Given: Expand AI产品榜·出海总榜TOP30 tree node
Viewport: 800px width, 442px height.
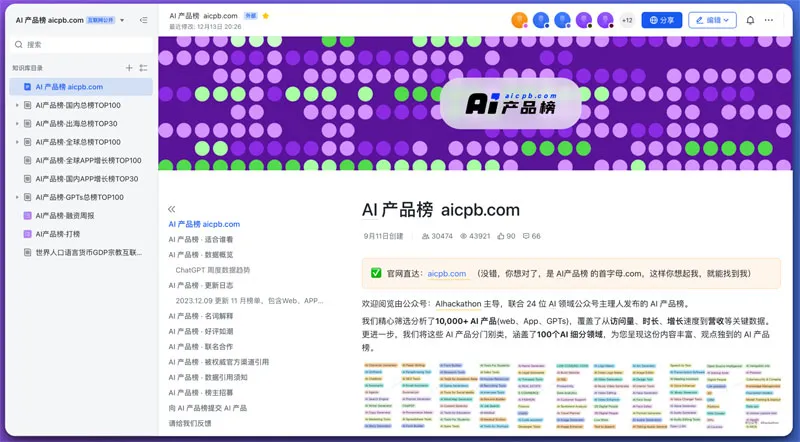Looking at the screenshot, I should [17, 124].
